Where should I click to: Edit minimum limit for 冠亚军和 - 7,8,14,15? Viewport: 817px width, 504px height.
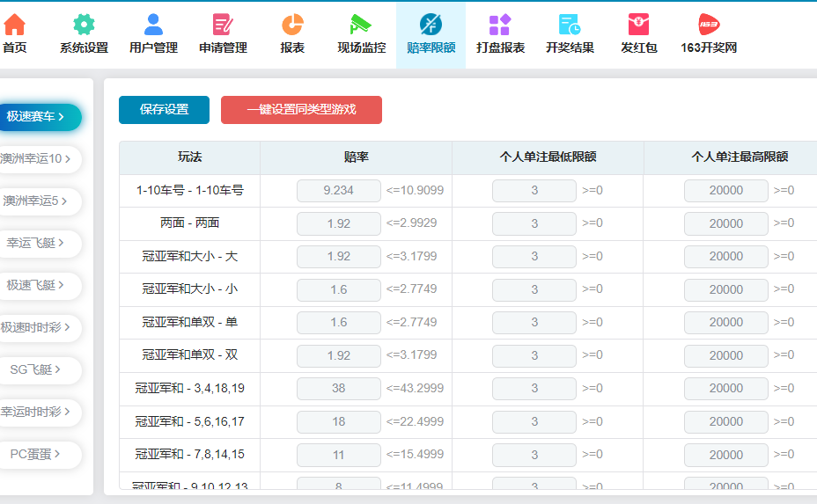534,455
